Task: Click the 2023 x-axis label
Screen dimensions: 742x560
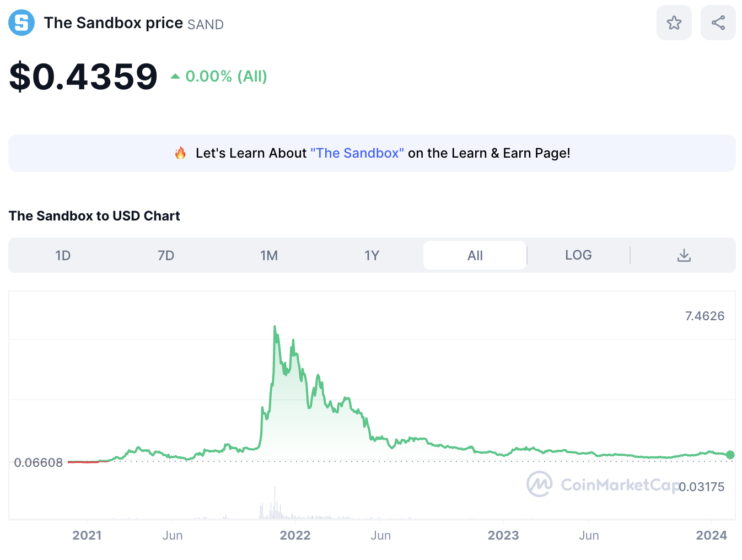Action: 503,535
